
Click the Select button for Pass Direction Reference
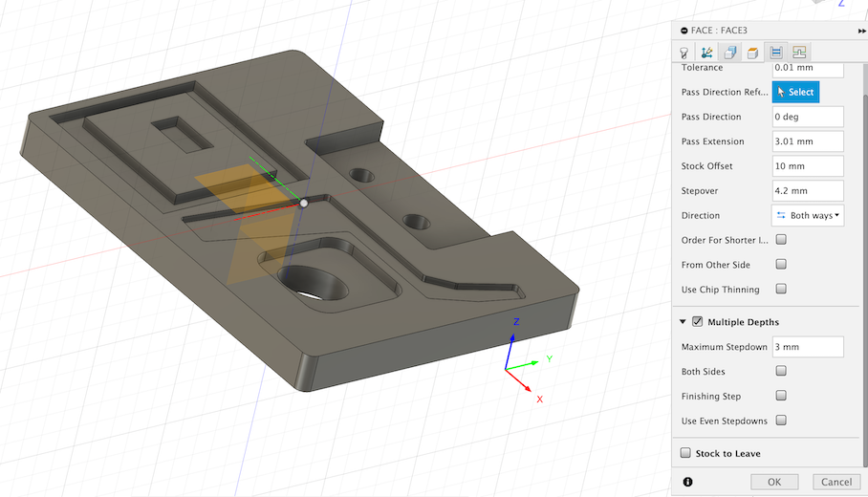[x=795, y=92]
